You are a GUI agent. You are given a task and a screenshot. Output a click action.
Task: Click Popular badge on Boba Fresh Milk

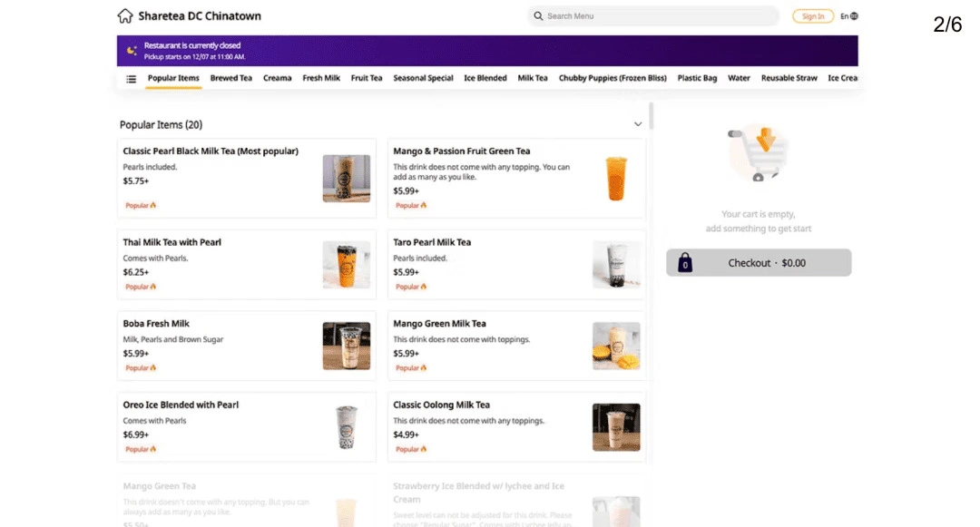[141, 367]
